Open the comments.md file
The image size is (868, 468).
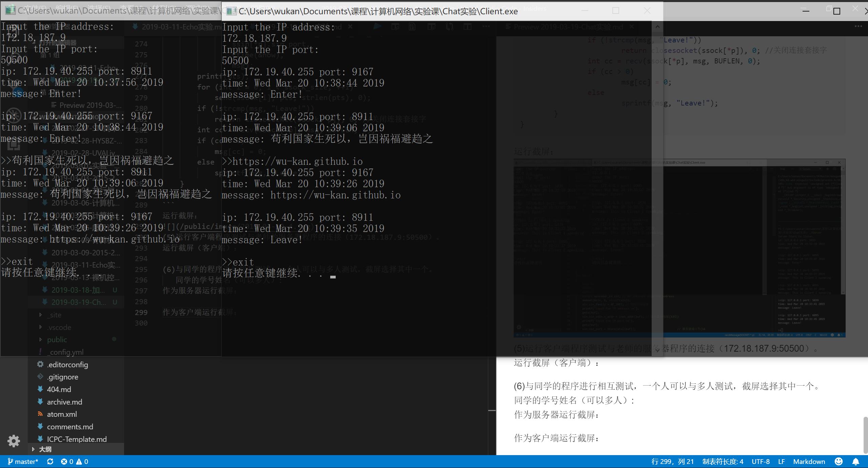click(70, 427)
